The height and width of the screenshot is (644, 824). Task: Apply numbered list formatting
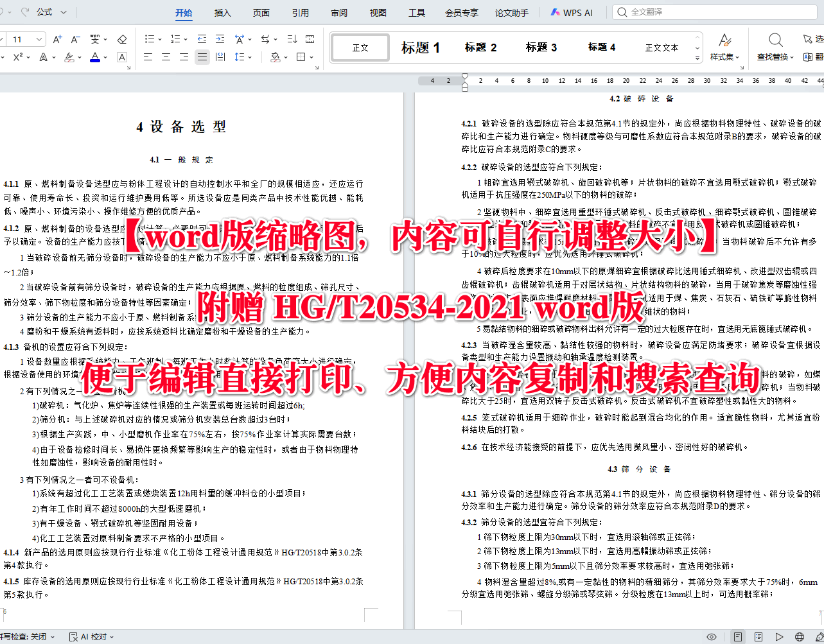[x=175, y=39]
